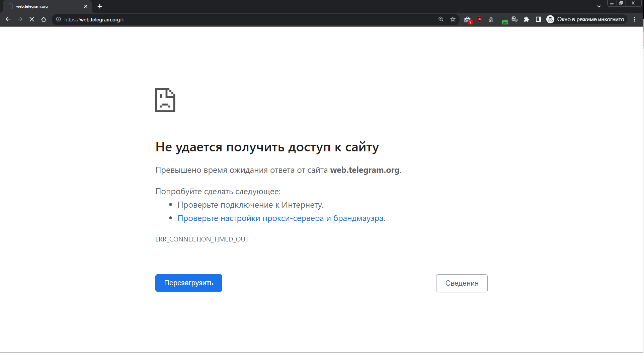Open the hashtag-and-tag extension icon
The image size is (644, 353).
click(514, 19)
